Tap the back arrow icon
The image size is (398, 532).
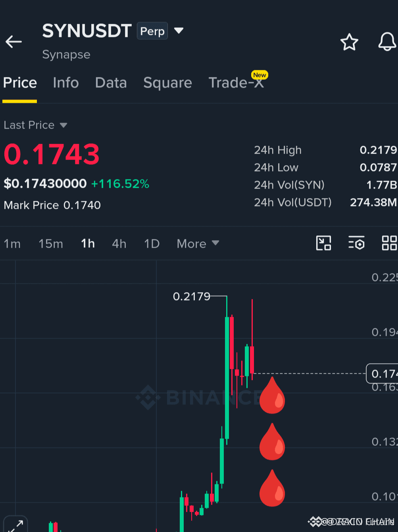(13, 41)
